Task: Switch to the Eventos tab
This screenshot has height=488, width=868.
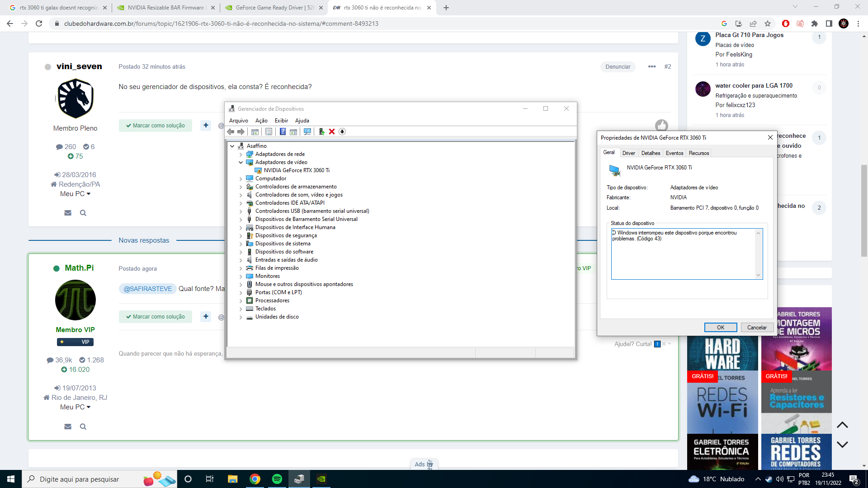Action: pyautogui.click(x=675, y=153)
